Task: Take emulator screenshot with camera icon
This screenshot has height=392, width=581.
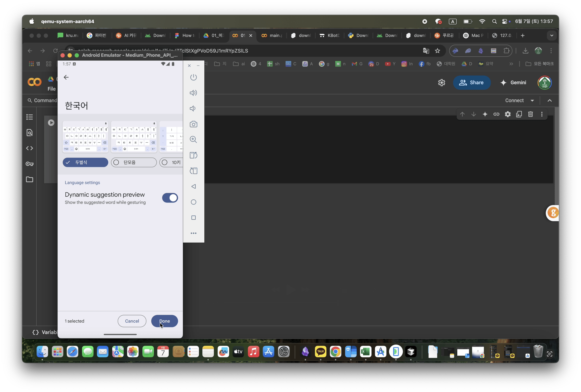Action: (x=193, y=124)
